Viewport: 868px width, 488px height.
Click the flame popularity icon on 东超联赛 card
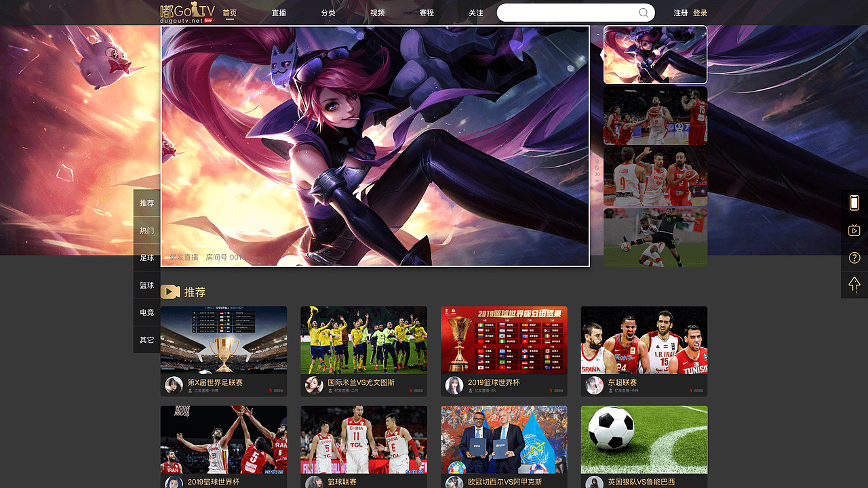691,390
